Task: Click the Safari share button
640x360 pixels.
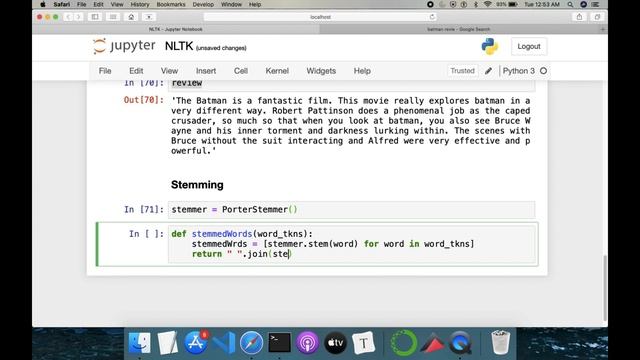Action: 579,17
